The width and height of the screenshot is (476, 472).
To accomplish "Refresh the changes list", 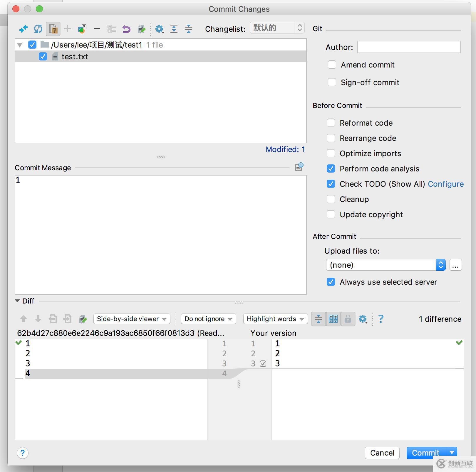I will click(38, 29).
